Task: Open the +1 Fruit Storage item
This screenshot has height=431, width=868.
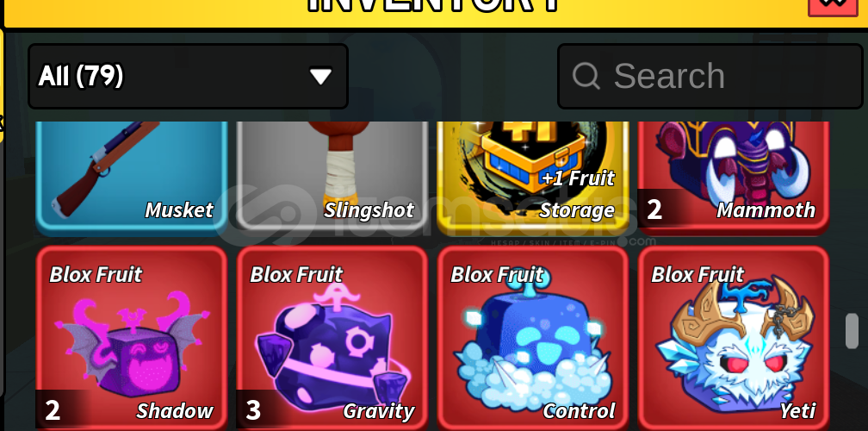Action: 532,178
